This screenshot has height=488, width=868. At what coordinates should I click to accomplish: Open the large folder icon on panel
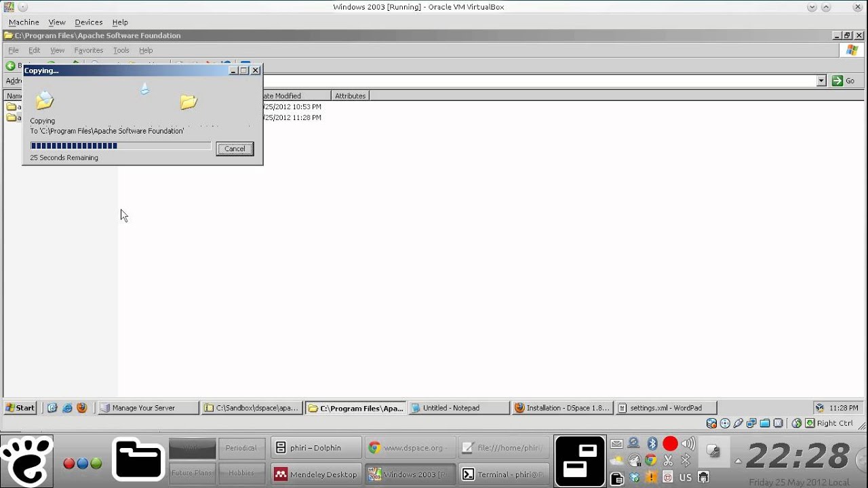[138, 462]
